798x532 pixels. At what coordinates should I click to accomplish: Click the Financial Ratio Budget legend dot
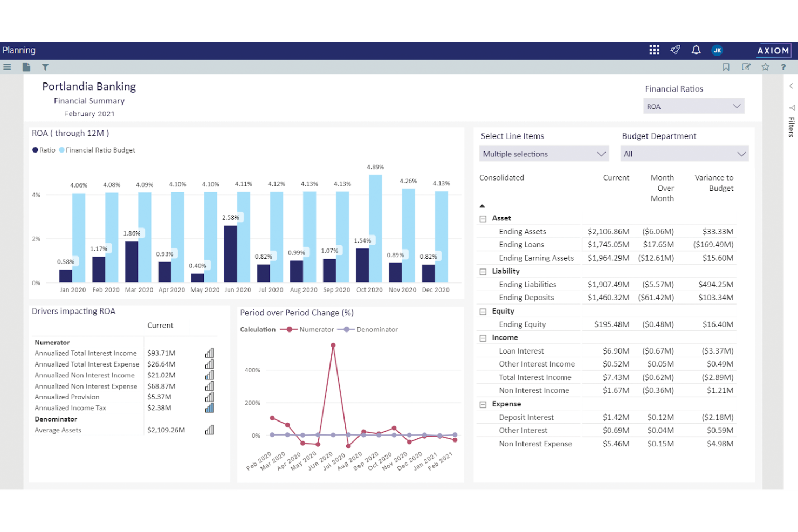pyautogui.click(x=61, y=150)
